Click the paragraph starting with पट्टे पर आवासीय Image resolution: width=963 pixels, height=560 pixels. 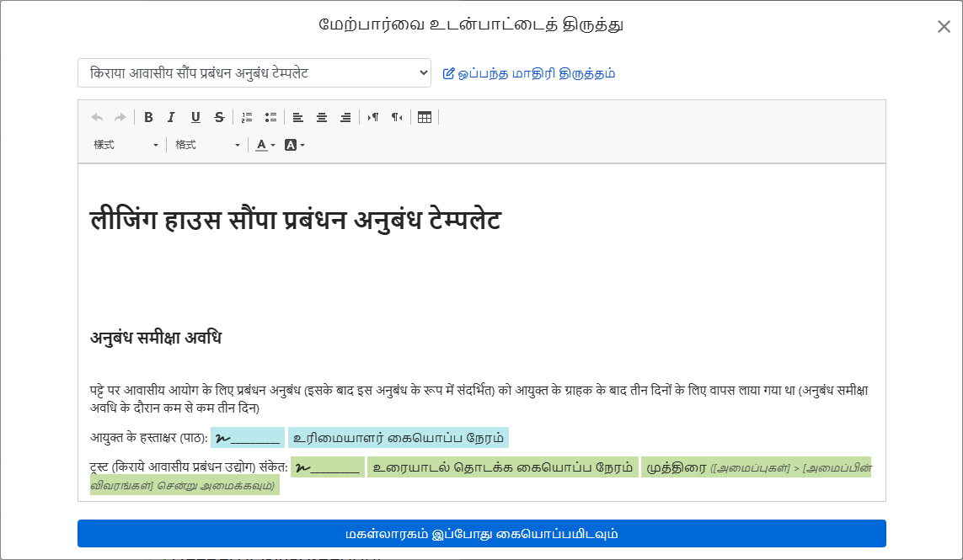click(479, 399)
